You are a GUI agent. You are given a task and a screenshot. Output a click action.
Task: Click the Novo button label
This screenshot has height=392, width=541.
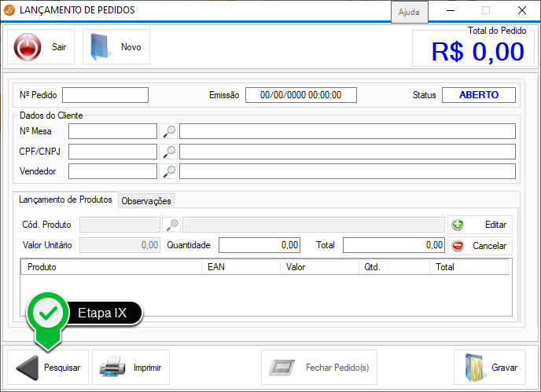coord(131,47)
